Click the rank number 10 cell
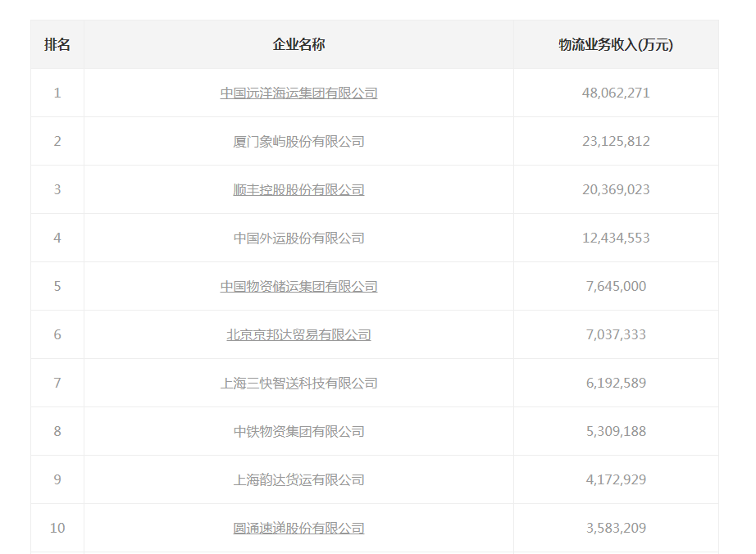This screenshot has width=756, height=554. coord(57,529)
